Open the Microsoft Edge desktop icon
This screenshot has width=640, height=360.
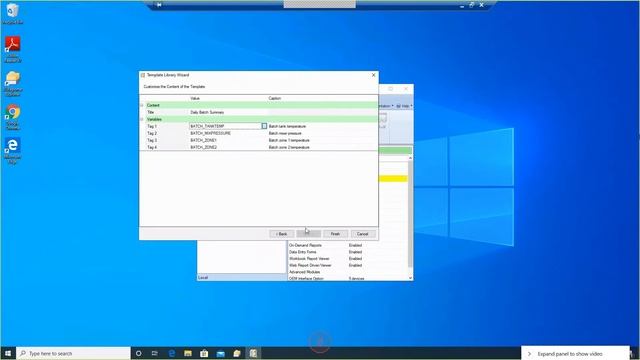pos(12,149)
